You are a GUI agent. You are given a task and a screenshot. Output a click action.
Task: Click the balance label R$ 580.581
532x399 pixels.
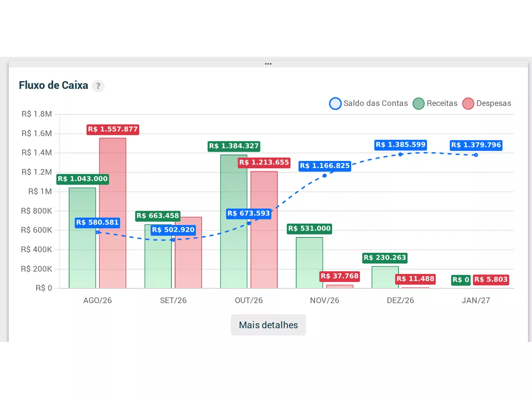click(x=98, y=223)
